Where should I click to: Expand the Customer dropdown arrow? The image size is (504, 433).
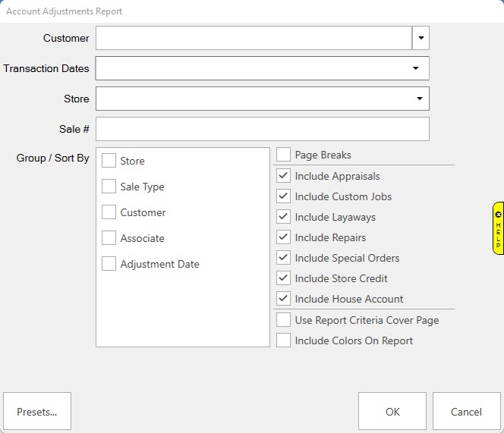coord(421,37)
